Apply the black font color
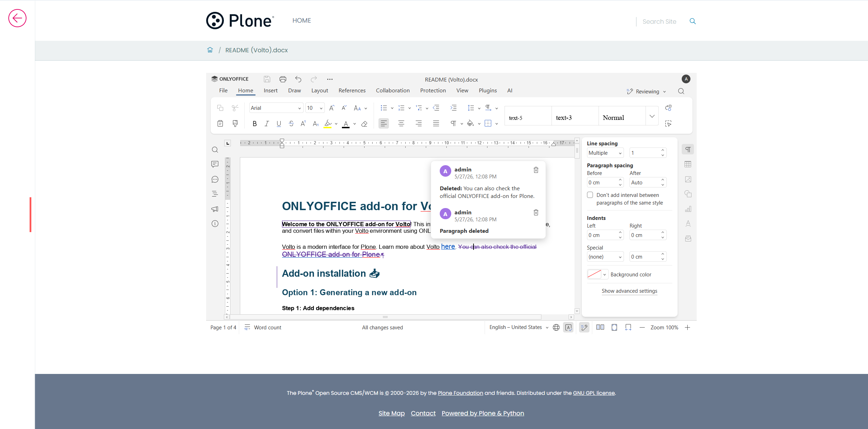 (346, 124)
